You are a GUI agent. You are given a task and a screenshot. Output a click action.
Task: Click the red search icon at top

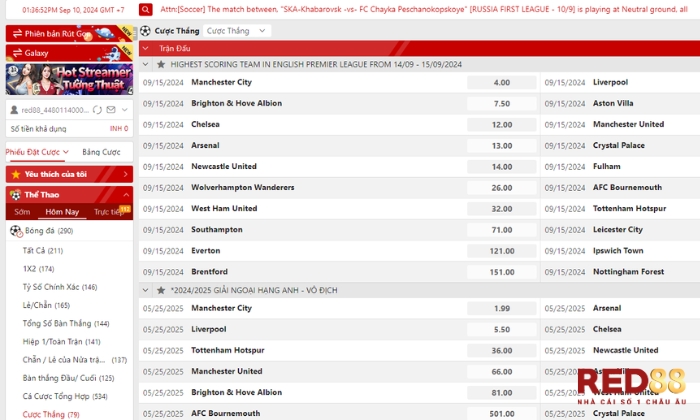tap(146, 9)
